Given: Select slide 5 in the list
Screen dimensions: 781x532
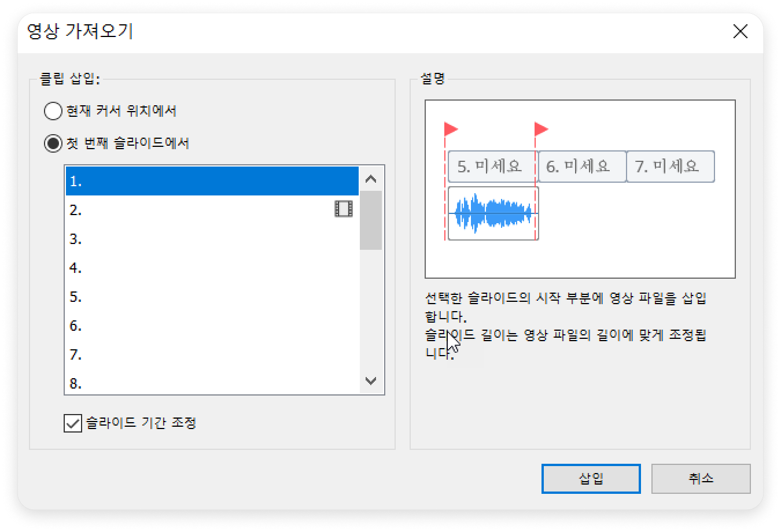Looking at the screenshot, I should [212, 297].
